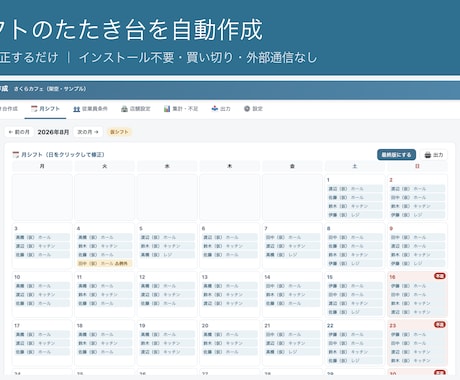Open day 20 cell in the calendar

[230, 343]
